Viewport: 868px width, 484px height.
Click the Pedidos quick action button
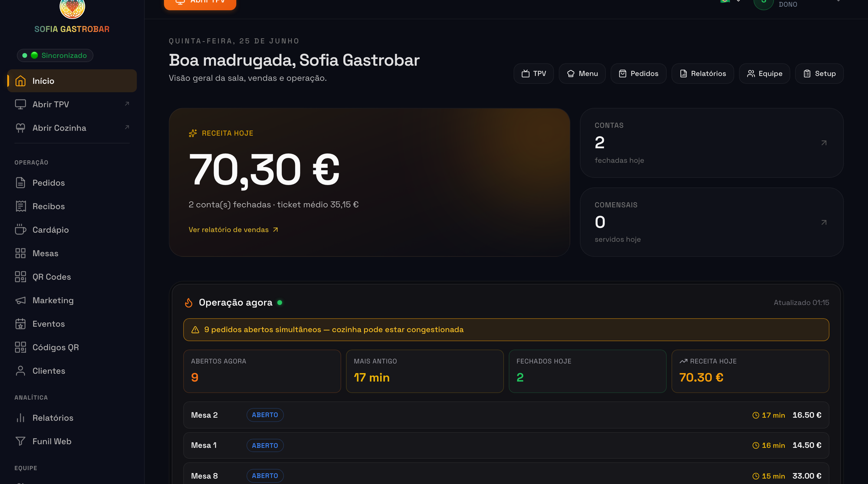[638, 73]
